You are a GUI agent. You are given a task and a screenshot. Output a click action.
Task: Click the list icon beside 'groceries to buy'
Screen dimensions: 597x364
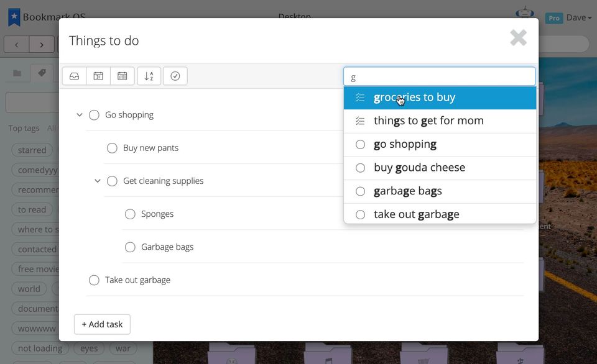pyautogui.click(x=360, y=98)
